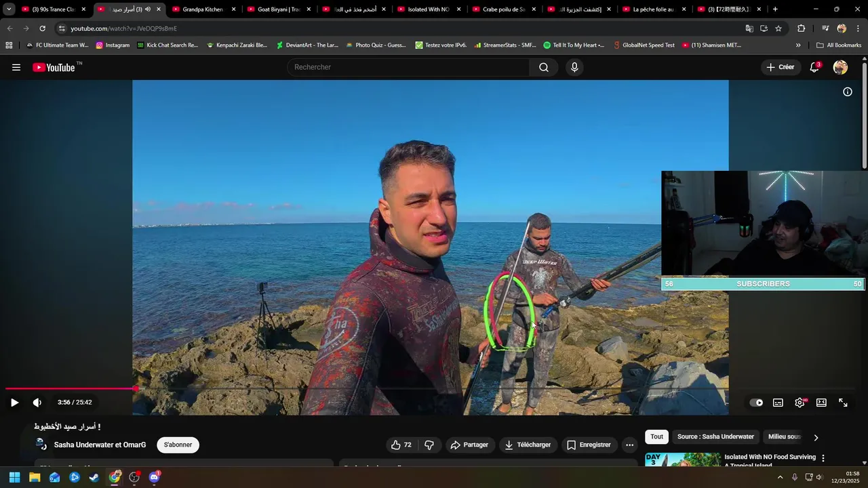The height and width of the screenshot is (488, 868).
Task: Click the Partager share button
Action: (x=469, y=445)
